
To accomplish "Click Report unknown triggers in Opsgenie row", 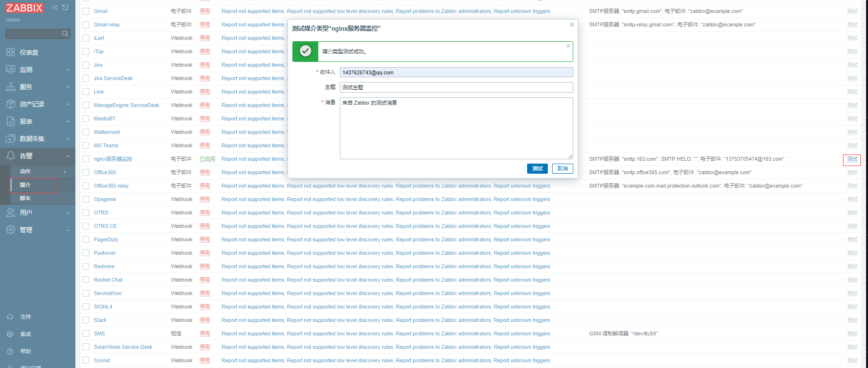I will pyautogui.click(x=522, y=199).
